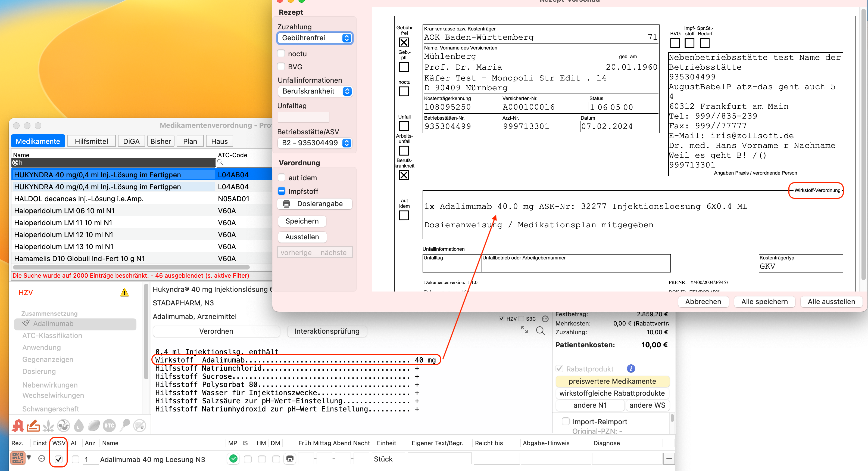The image size is (868, 471).
Task: Open the arrow menu beside the QR code icon
Action: coord(29,457)
